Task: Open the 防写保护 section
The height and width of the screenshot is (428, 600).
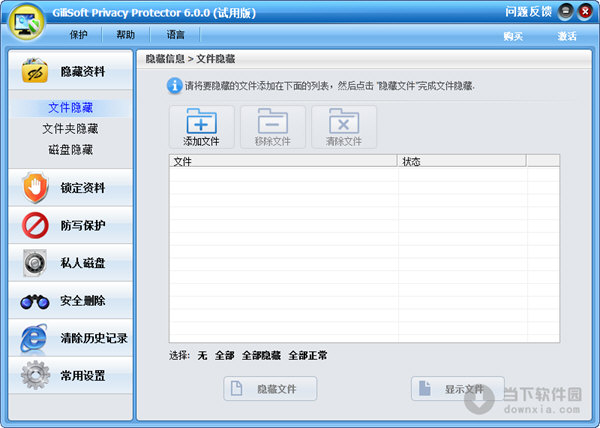Action: [x=70, y=225]
